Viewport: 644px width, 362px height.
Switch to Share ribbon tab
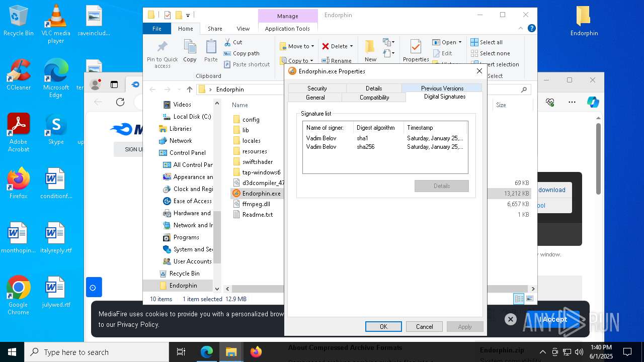click(215, 29)
